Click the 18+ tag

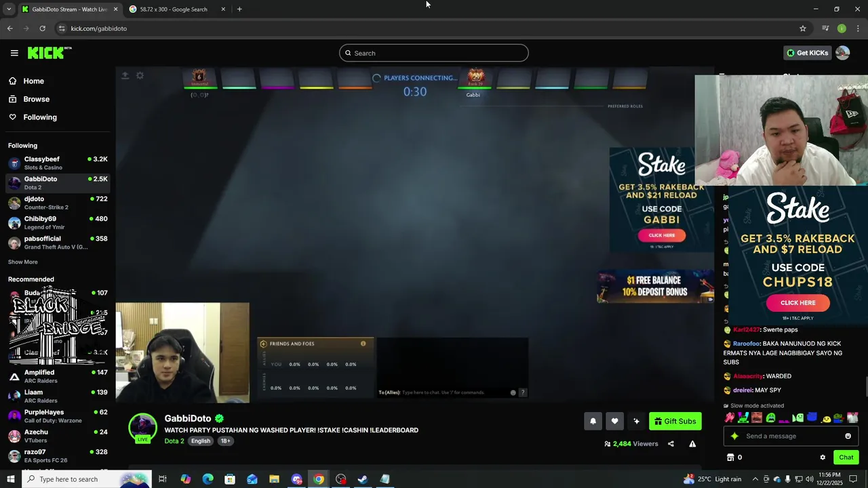click(x=225, y=441)
